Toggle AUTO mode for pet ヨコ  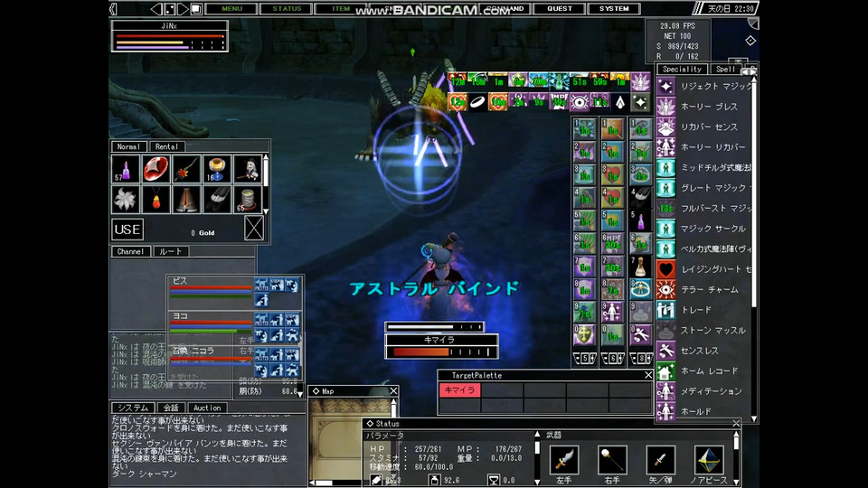(261, 319)
